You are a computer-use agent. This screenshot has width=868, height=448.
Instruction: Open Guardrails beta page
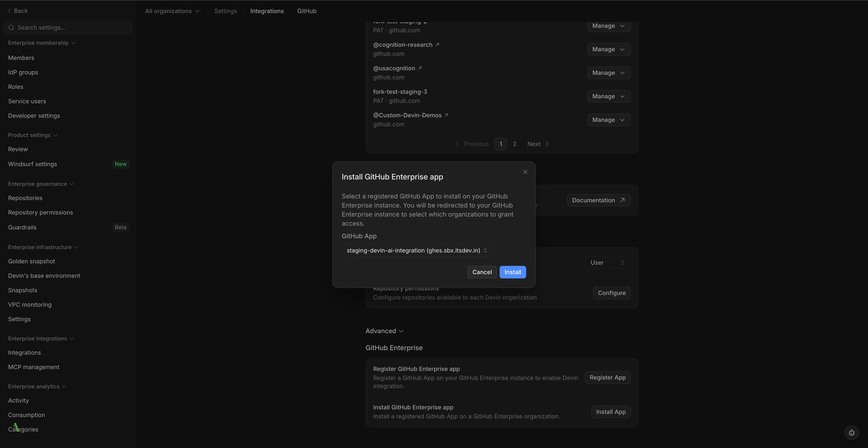pos(22,227)
